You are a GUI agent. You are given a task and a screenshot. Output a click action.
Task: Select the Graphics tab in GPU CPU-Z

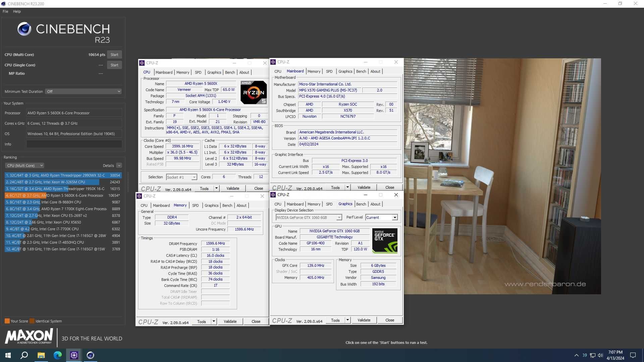point(344,204)
